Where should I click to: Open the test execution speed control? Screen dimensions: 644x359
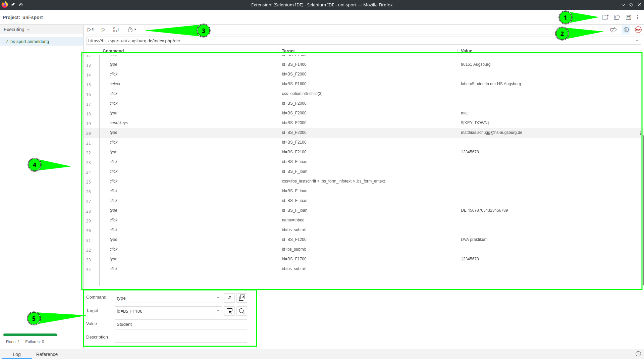pos(132,30)
